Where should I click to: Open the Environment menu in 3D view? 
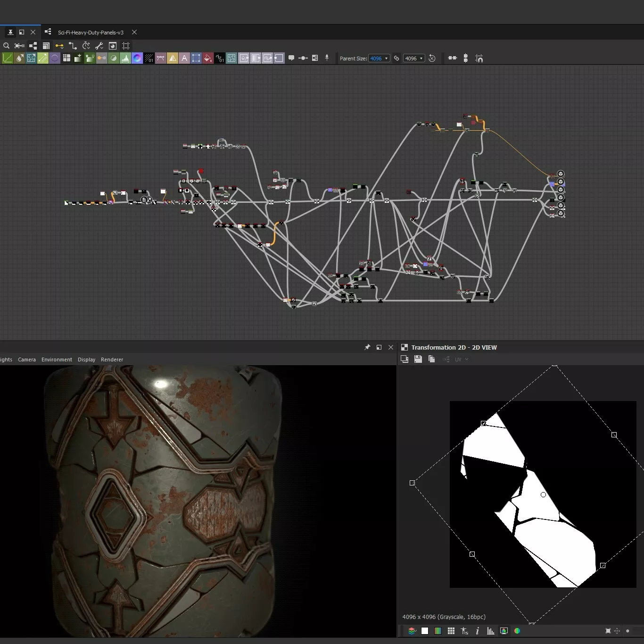pos(57,360)
